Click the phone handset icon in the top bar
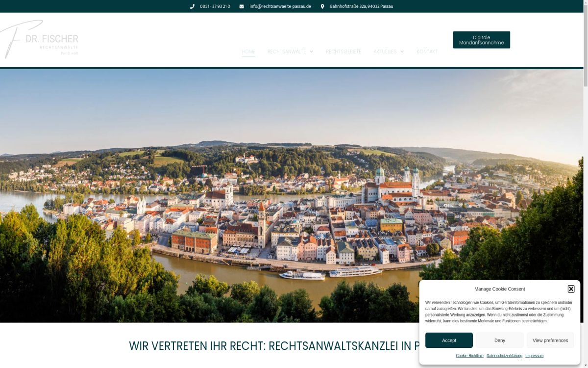The width and height of the screenshot is (588, 368). 192,6
